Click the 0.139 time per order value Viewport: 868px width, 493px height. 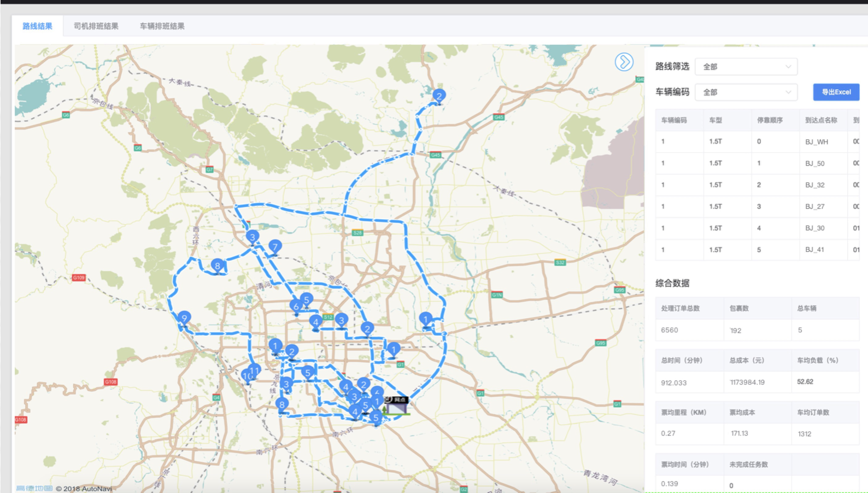[x=670, y=484]
